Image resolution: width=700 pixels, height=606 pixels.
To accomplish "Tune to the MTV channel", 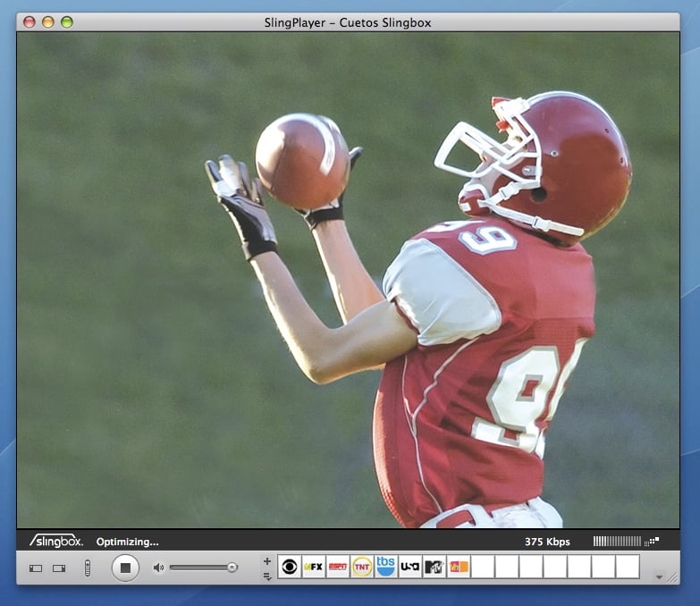I will 434,567.
